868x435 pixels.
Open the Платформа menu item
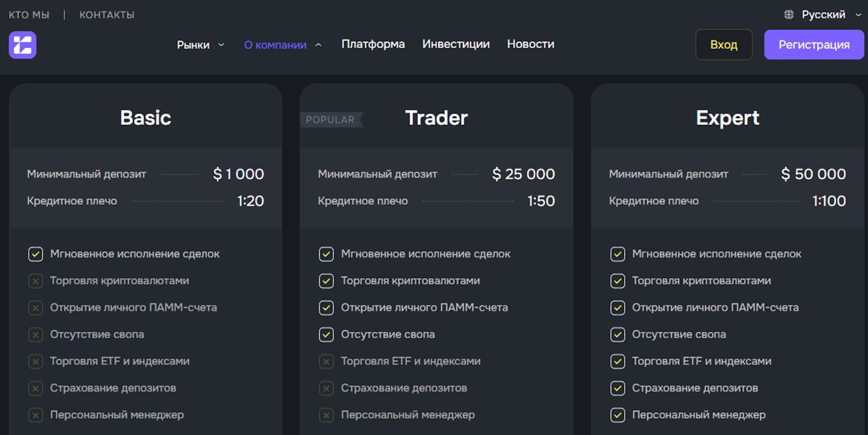point(373,44)
